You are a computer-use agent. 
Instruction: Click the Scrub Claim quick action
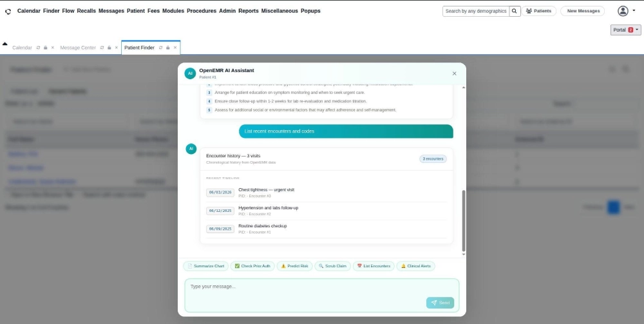pyautogui.click(x=332, y=266)
